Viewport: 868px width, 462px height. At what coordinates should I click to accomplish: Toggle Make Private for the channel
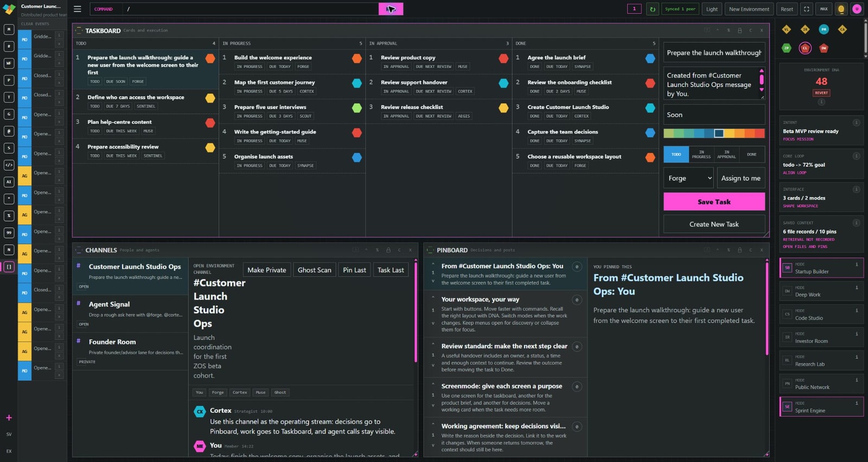267,270
